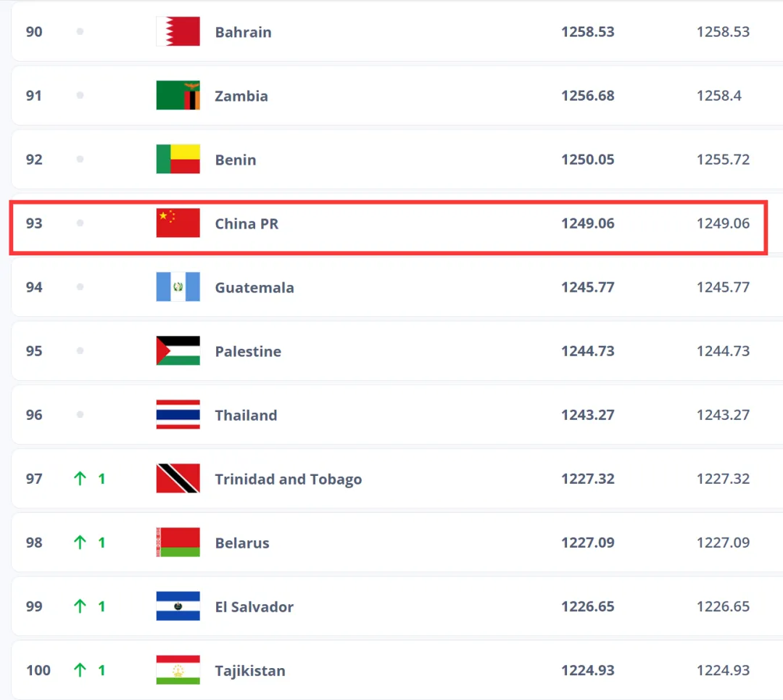Viewport: 783px width, 700px height.
Task: Click the Tajikistan flag icon
Action: pos(178,670)
